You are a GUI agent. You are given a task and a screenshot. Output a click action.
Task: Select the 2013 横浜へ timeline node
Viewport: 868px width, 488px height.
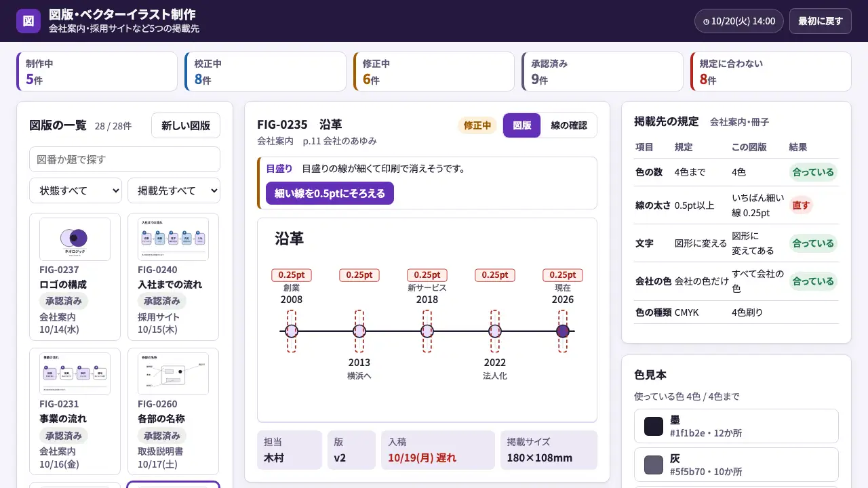[x=359, y=331]
